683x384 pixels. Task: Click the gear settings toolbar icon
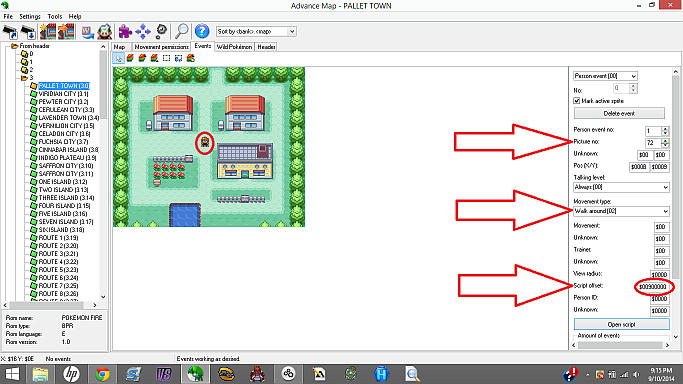161,31
